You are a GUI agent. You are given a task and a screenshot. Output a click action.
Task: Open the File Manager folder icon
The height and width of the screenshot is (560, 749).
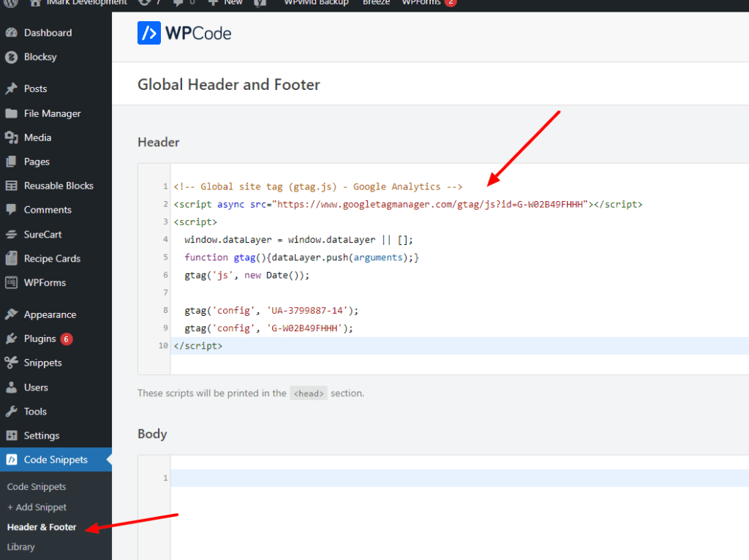12,113
